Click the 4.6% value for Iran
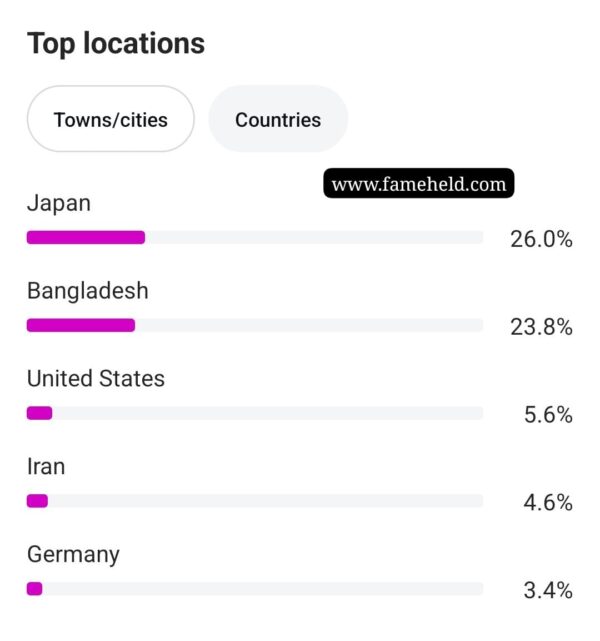Screen dimensions: 600x641 (548, 502)
